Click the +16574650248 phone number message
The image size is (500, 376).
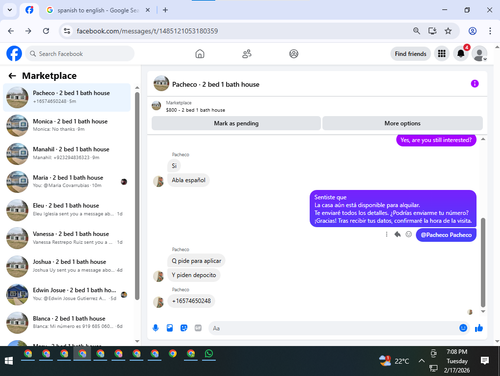pyautogui.click(x=191, y=301)
